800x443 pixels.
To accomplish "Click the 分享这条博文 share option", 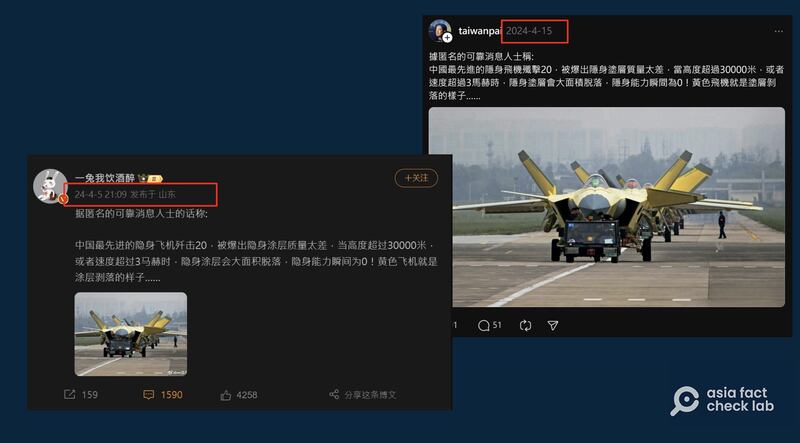I will (363, 395).
